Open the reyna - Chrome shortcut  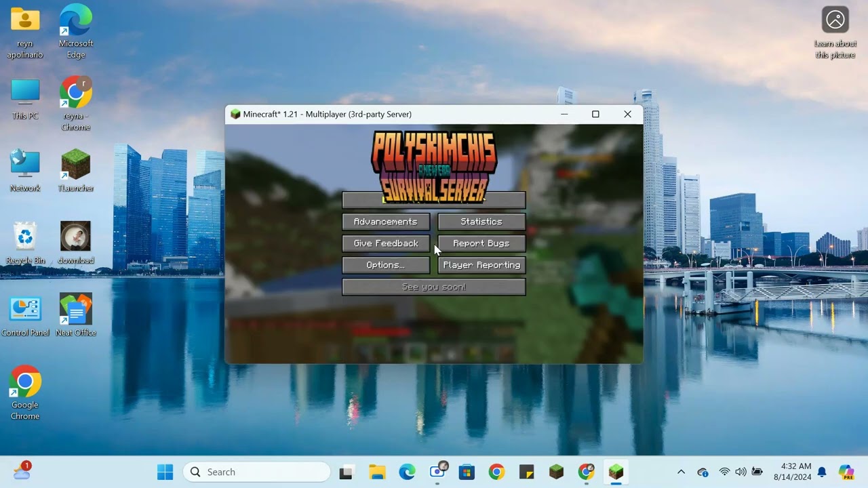pyautogui.click(x=76, y=104)
